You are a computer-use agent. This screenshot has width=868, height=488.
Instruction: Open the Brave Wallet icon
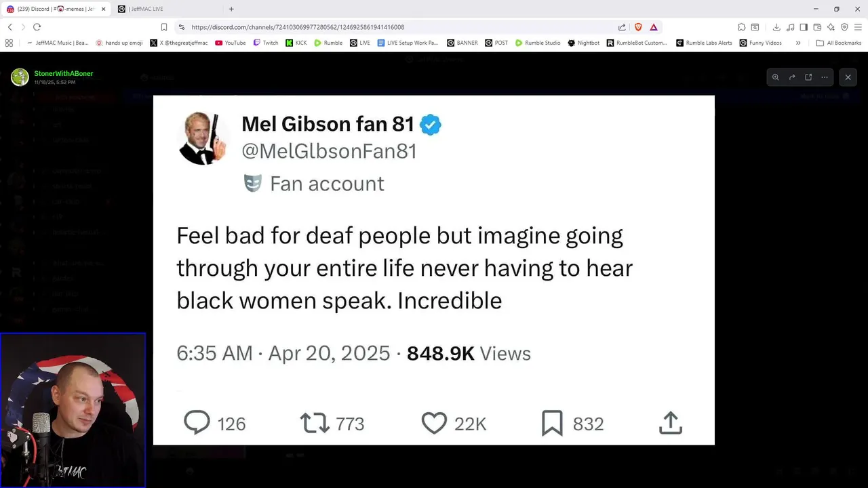(817, 27)
